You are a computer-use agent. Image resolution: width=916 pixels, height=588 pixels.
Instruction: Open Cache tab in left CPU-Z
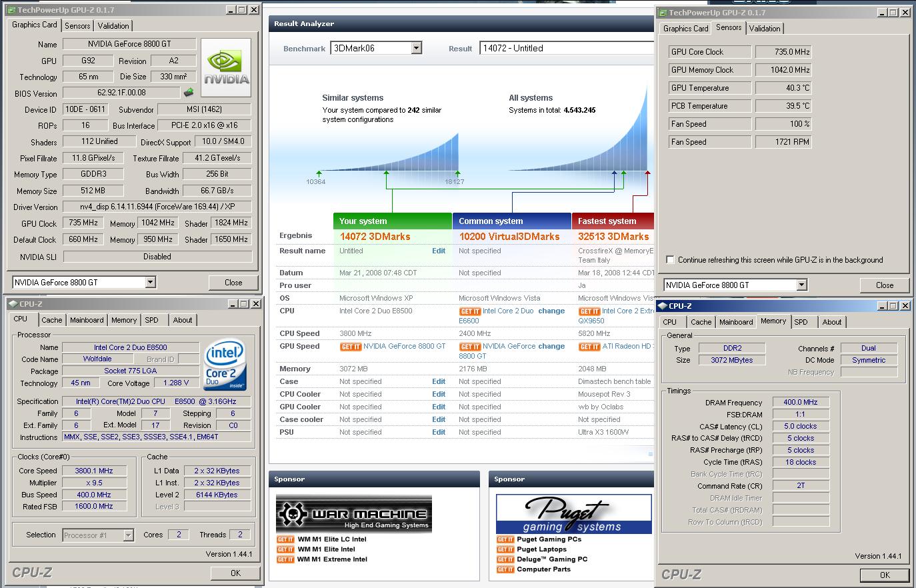[52, 320]
